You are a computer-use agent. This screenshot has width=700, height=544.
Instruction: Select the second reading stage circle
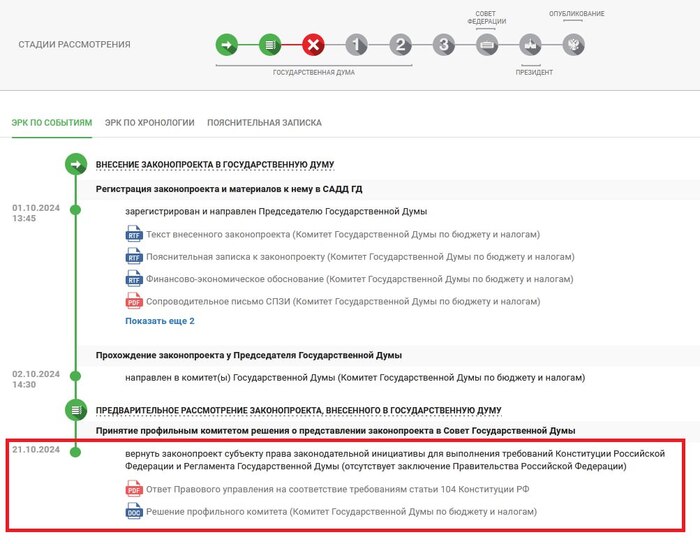click(x=400, y=45)
